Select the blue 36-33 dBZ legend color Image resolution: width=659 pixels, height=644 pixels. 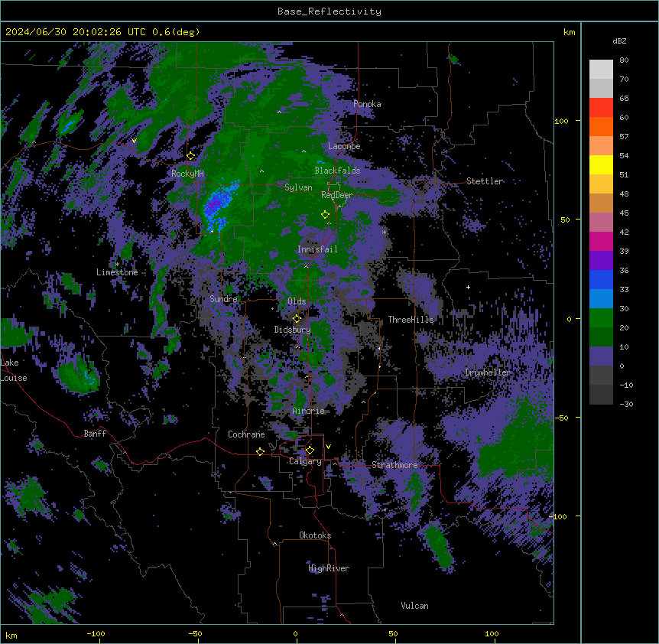601,279
